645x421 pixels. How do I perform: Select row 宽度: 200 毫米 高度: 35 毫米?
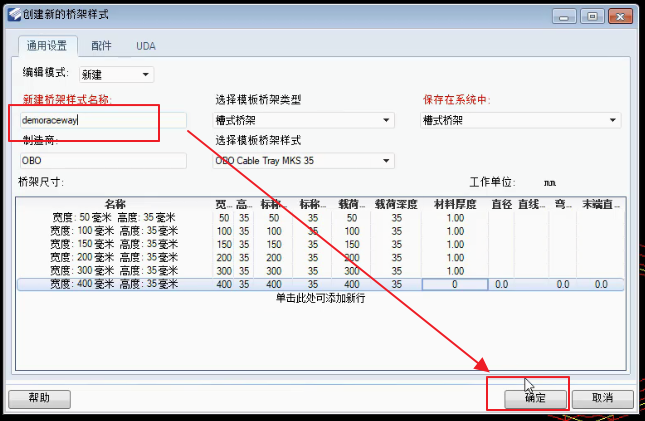pos(320,258)
